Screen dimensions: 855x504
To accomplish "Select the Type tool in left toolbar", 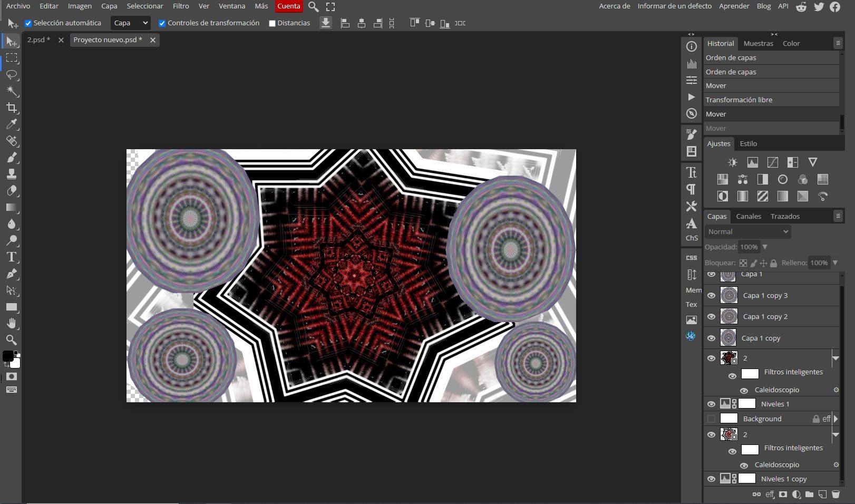I will coord(12,257).
